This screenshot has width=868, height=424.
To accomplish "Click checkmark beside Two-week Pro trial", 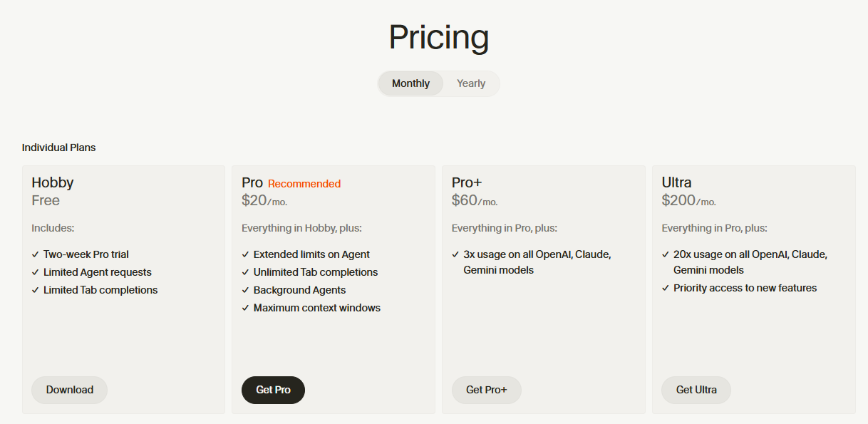I will [36, 254].
